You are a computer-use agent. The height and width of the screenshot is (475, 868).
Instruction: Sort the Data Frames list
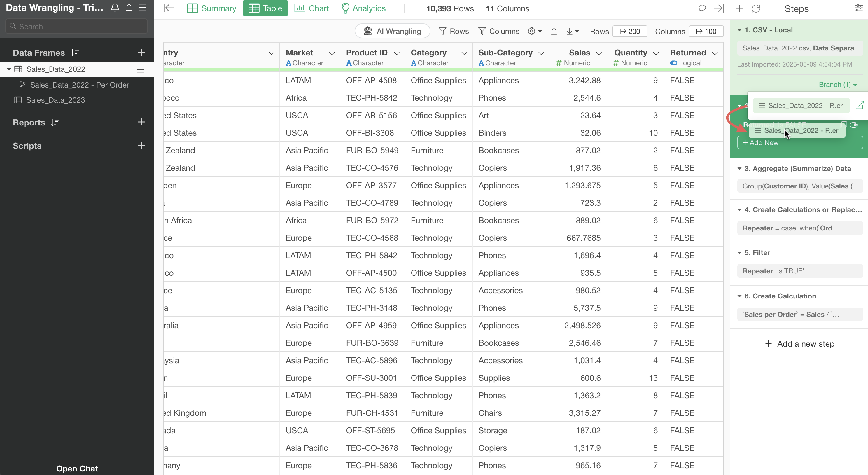(x=75, y=53)
